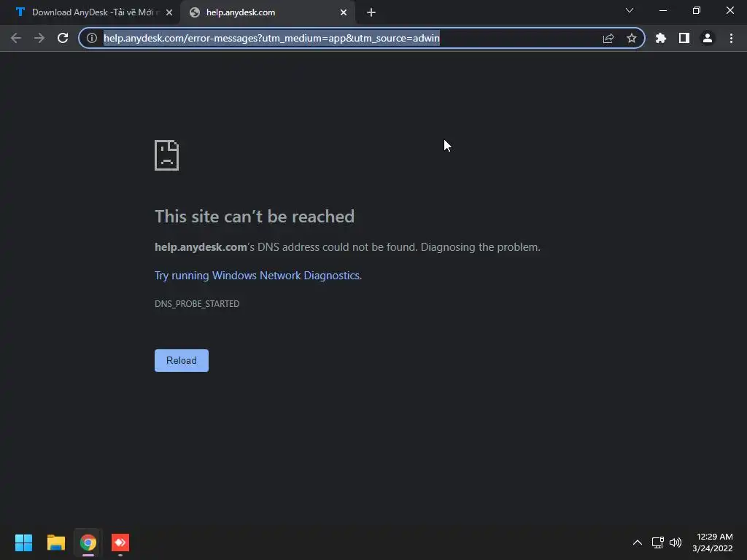This screenshot has height=560, width=747.
Task: Click the sad page error icon
Action: click(167, 155)
